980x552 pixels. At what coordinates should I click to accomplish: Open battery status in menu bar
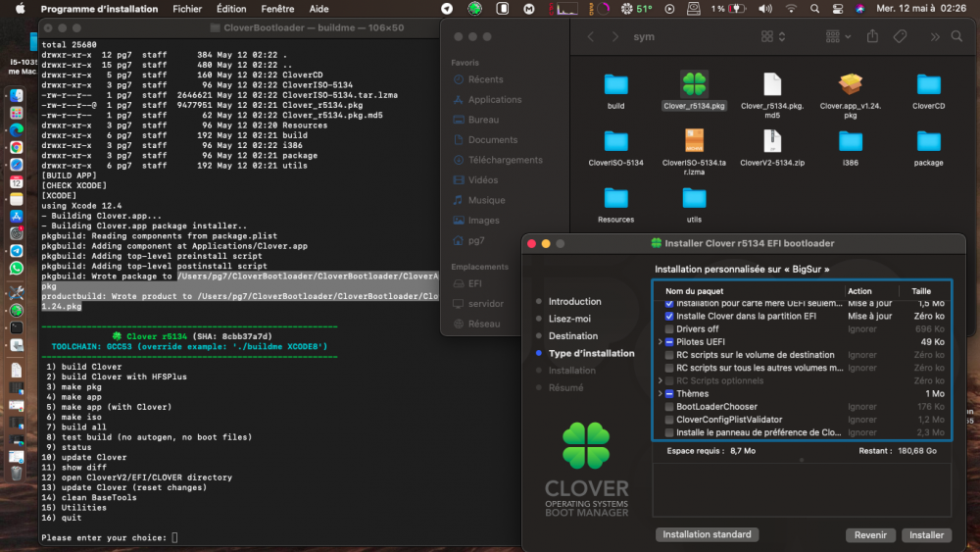point(737,9)
